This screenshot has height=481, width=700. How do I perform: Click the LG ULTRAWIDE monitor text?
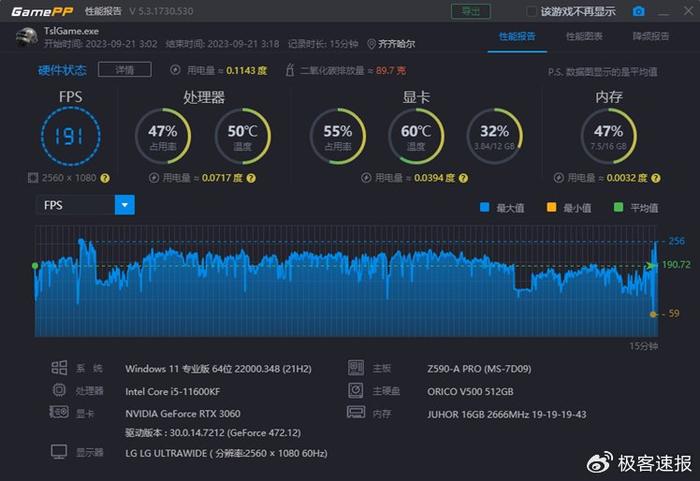click(226, 453)
